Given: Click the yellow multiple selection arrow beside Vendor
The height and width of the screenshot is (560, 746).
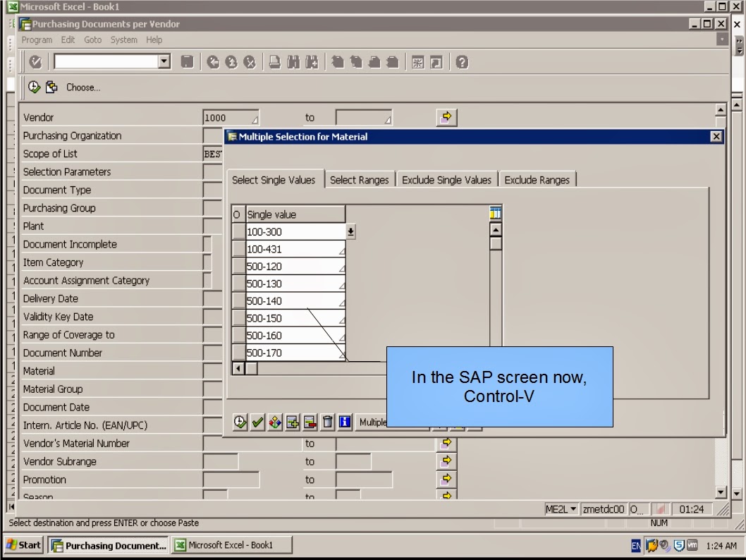Looking at the screenshot, I should coord(446,117).
